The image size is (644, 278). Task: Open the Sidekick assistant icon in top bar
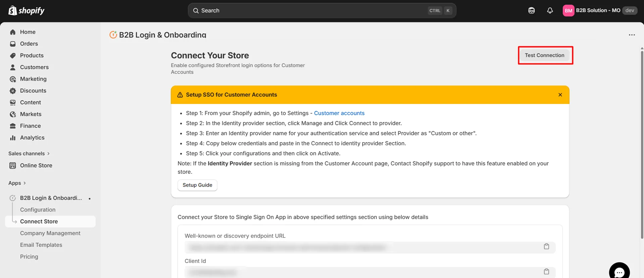pos(531,11)
